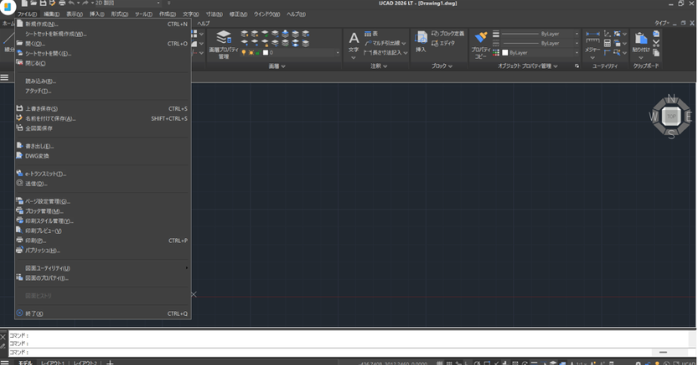Open the 修正 menu in menu bar
The image size is (698, 365).
[238, 14]
